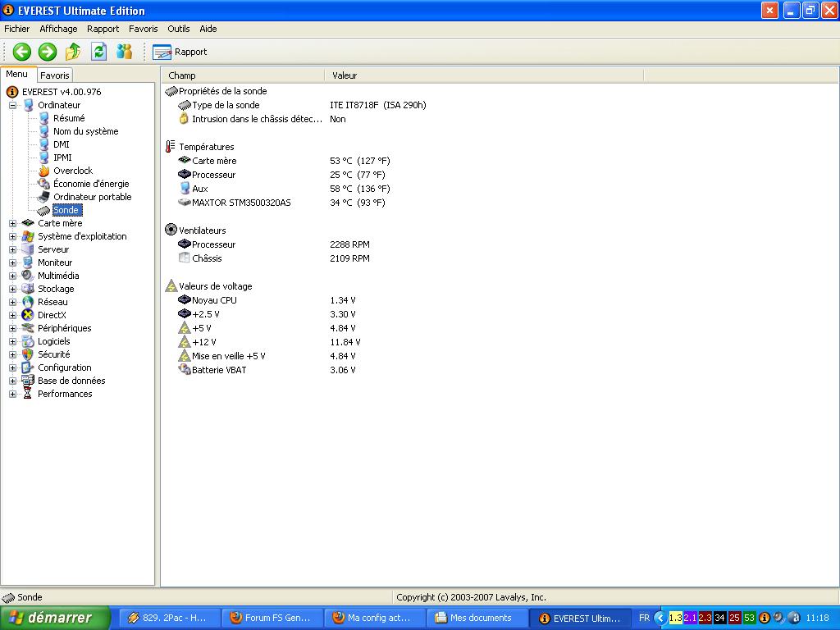Open the Aide menu
The image size is (840, 630).
click(208, 29)
